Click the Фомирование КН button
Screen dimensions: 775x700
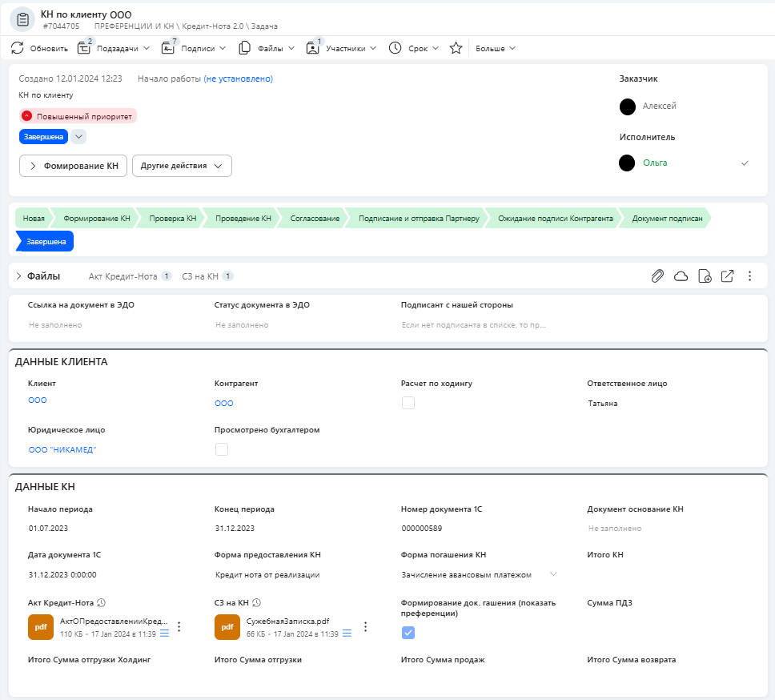pos(73,166)
